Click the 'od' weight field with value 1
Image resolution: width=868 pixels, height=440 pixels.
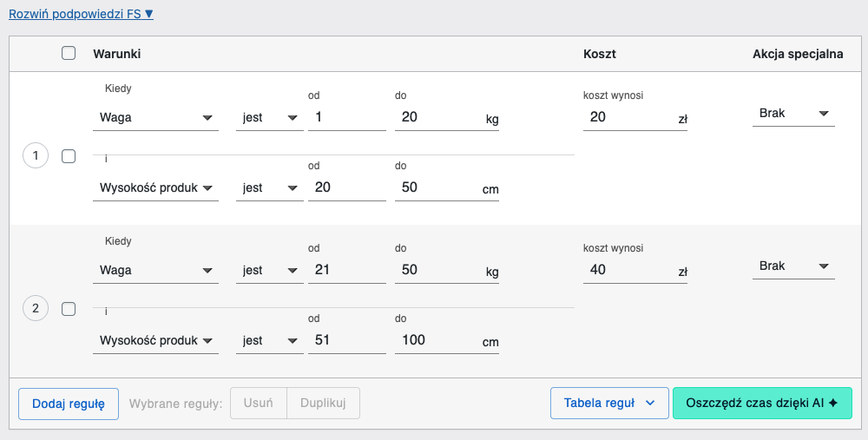pos(346,117)
